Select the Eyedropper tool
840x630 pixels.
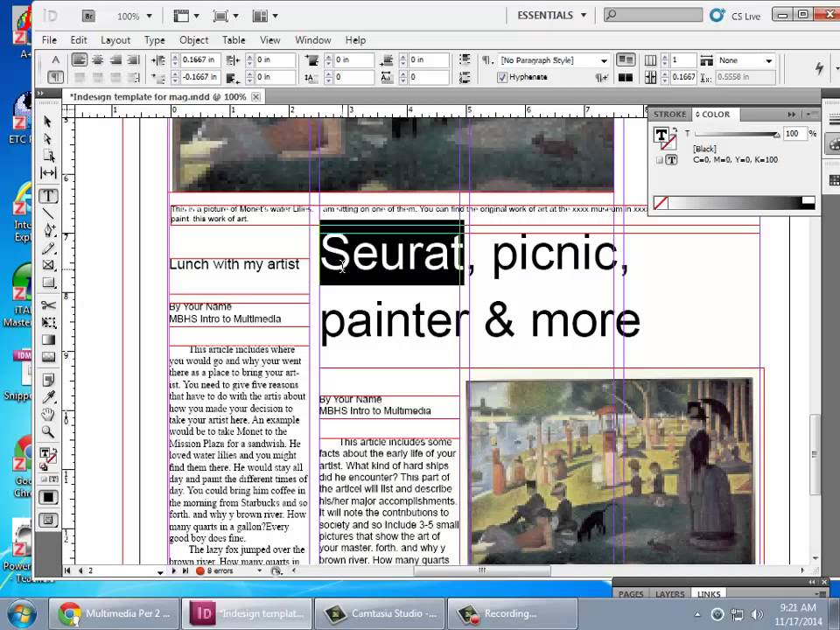pyautogui.click(x=47, y=397)
